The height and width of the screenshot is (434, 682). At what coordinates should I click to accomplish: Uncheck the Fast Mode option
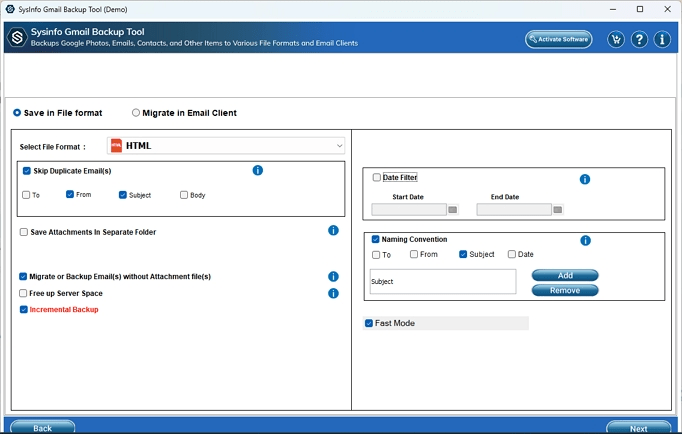[x=369, y=324]
